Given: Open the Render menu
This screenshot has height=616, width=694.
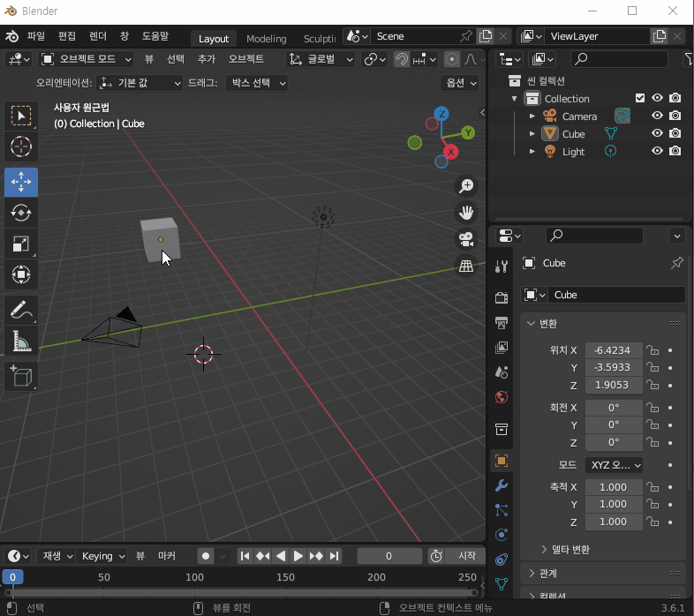Looking at the screenshot, I should (x=98, y=36).
